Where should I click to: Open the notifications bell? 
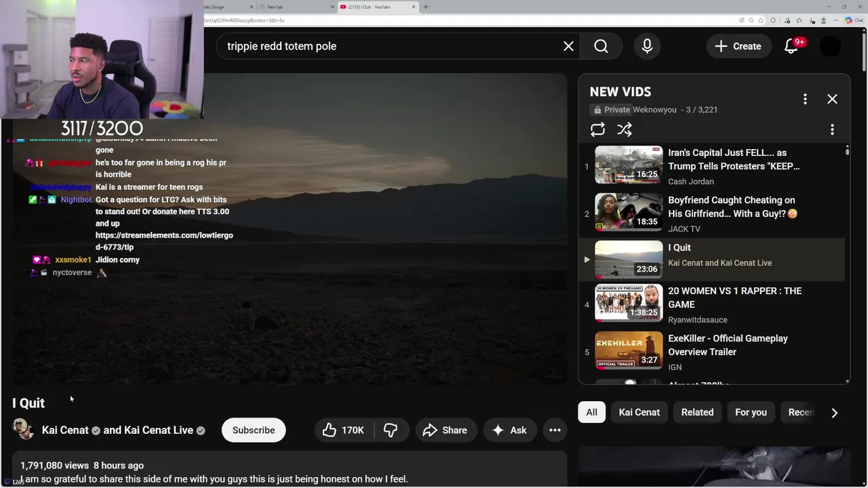point(791,46)
